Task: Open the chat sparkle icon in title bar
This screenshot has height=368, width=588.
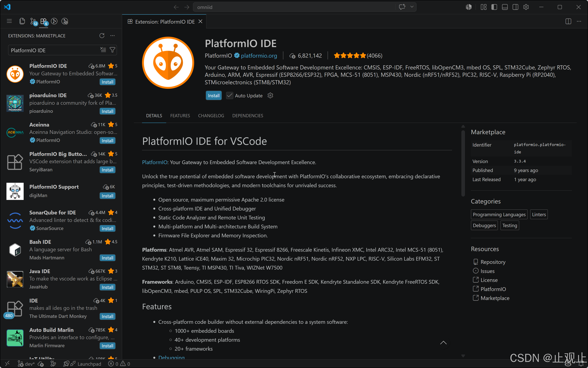Action: tap(402, 7)
